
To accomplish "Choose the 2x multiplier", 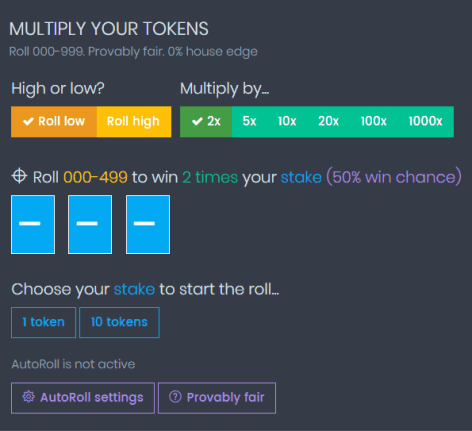I will 206,122.
